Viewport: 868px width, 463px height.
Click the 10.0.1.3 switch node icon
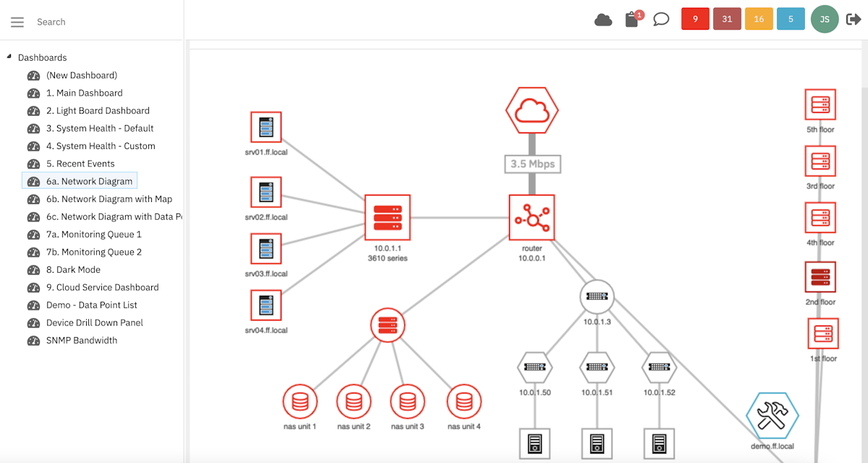coord(596,295)
